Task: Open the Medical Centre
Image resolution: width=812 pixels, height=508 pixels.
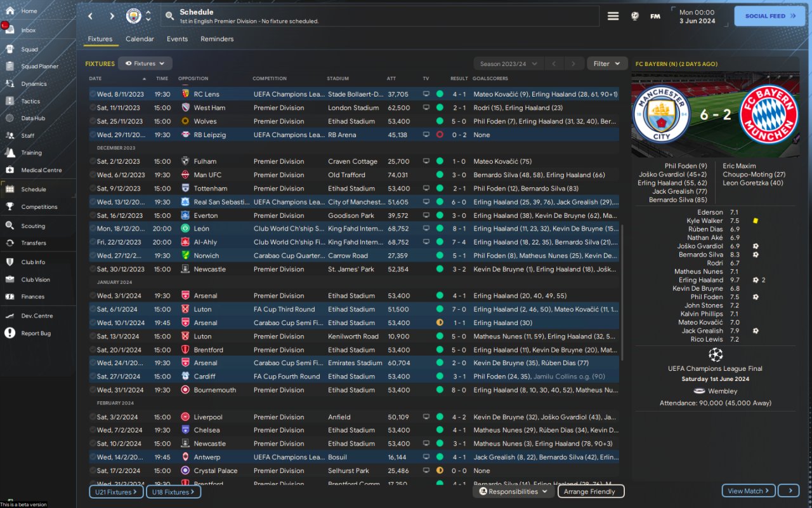Action: [41, 170]
